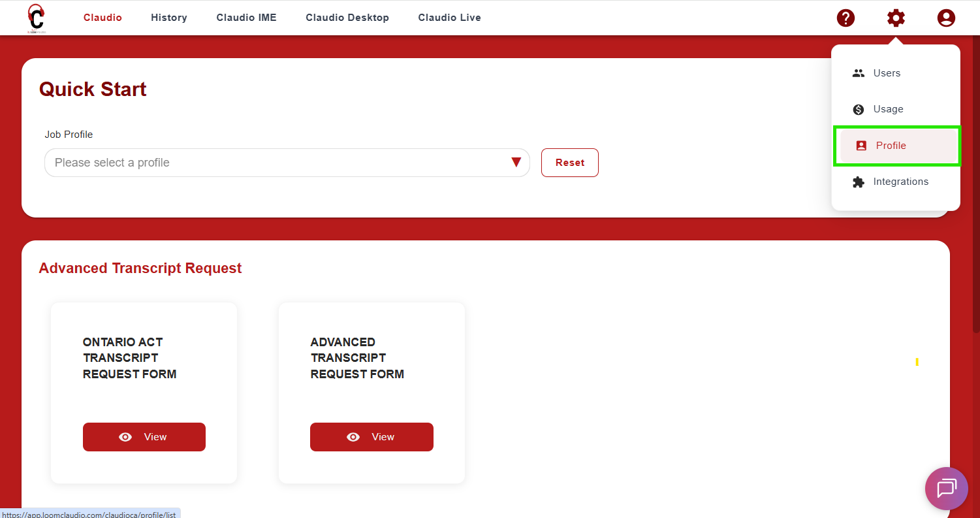Click the settings gear icon
Viewport: 980px width, 518px height.
click(x=896, y=18)
